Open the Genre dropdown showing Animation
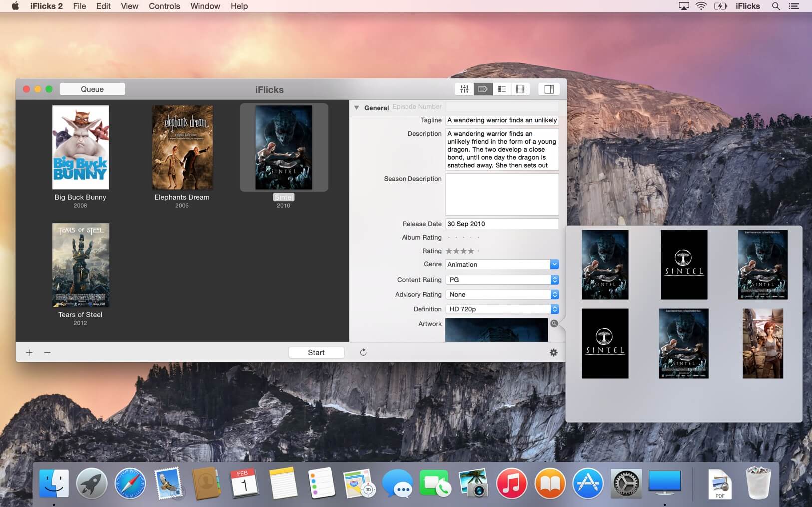Viewport: 812px width, 507px height. [554, 265]
